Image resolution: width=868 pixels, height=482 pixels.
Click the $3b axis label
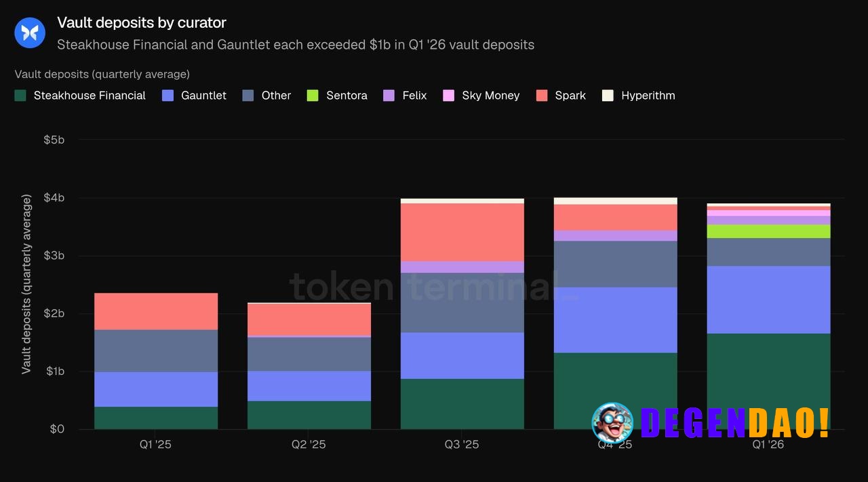point(54,256)
